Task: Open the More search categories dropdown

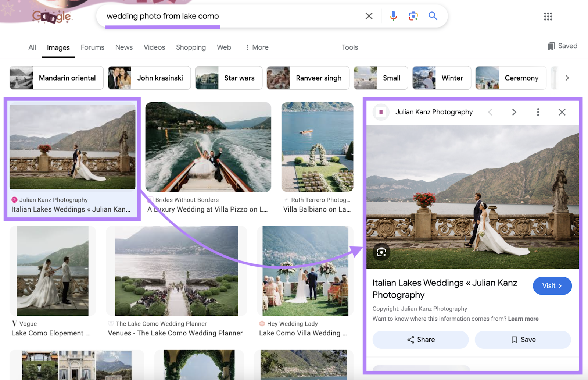Action: pyautogui.click(x=257, y=47)
